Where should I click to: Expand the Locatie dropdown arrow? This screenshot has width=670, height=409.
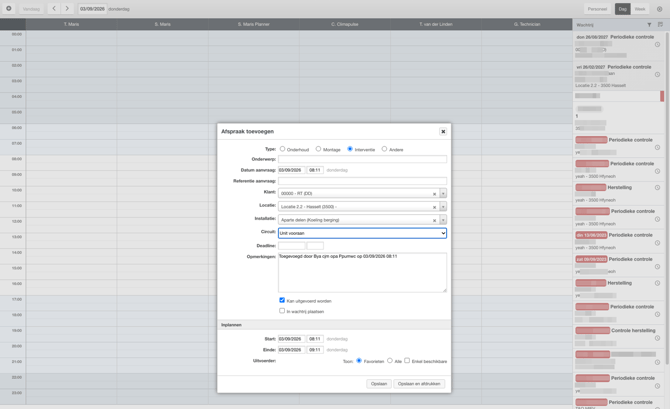pyautogui.click(x=443, y=207)
